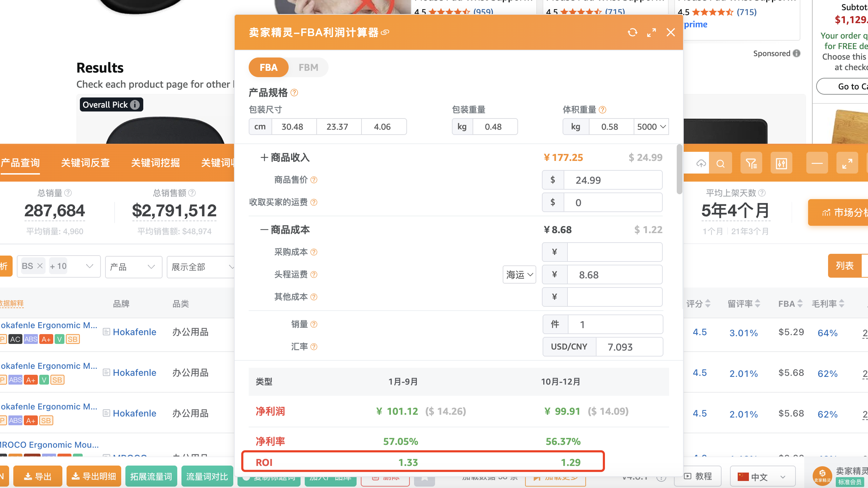Screen dimensions: 868x488
Task: Remove the BS filter tag
Action: click(x=40, y=266)
